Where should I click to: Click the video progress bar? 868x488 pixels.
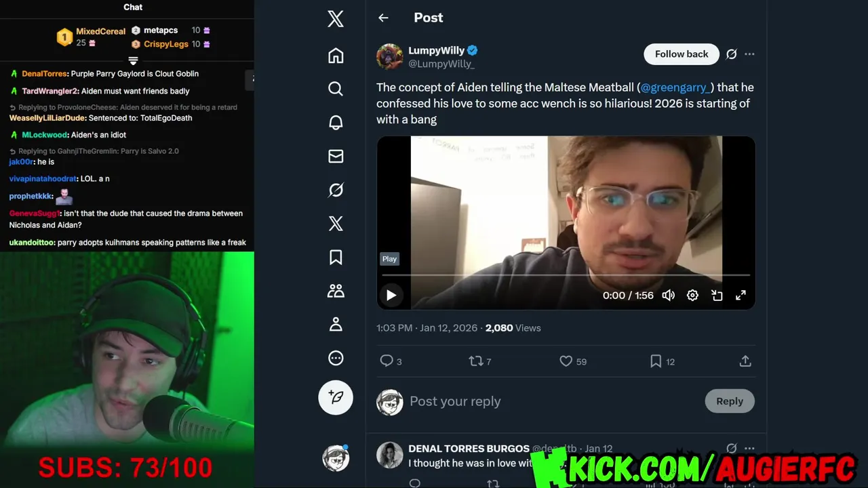click(566, 275)
